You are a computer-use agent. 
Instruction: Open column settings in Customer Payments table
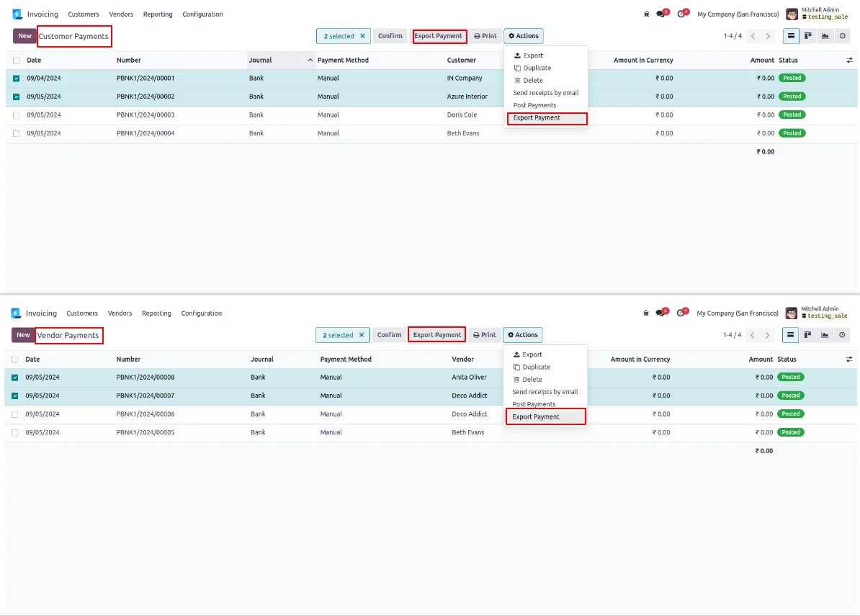click(x=850, y=61)
